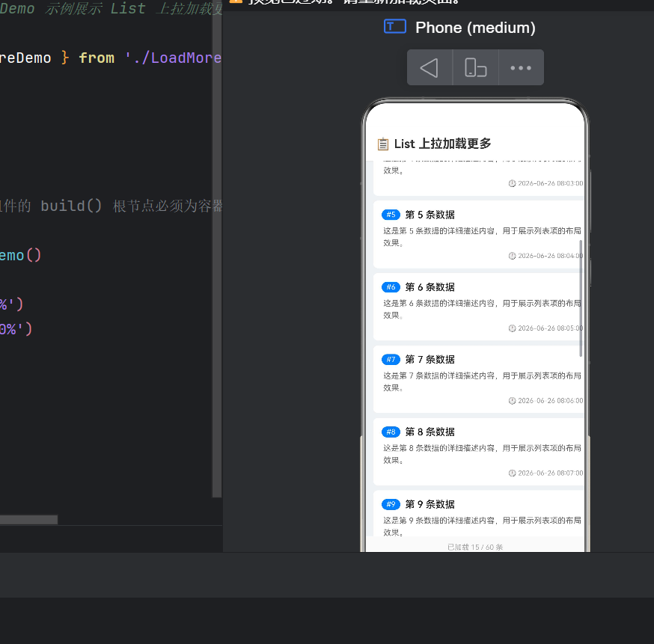
Task: Click the phone preview list scrollbar thumb
Action: click(581, 298)
